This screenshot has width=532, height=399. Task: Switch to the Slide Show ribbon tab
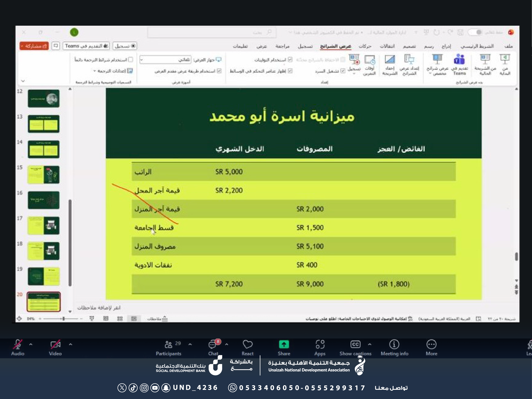point(335,46)
